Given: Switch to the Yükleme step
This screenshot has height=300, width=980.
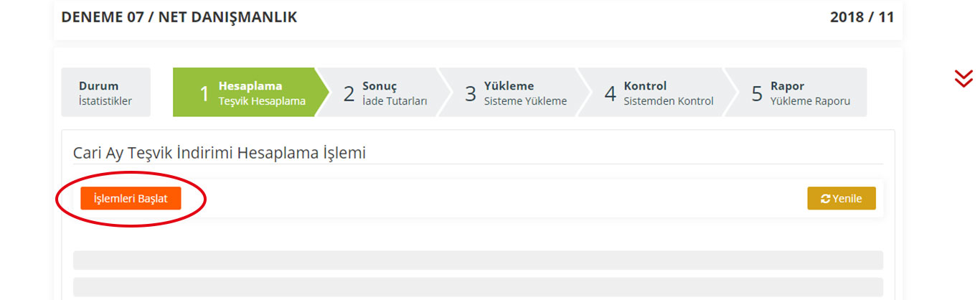Looking at the screenshot, I should pos(515,92).
